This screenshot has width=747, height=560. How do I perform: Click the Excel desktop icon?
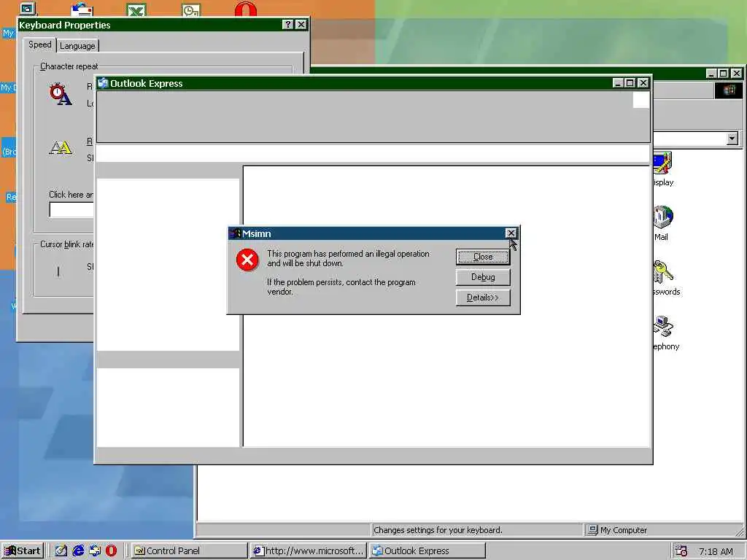[x=136, y=9]
